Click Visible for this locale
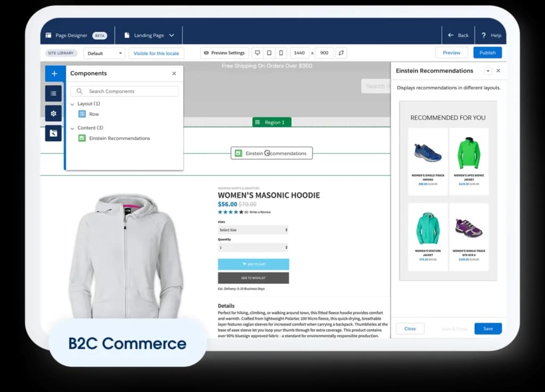This screenshot has height=392, width=545. (156, 53)
